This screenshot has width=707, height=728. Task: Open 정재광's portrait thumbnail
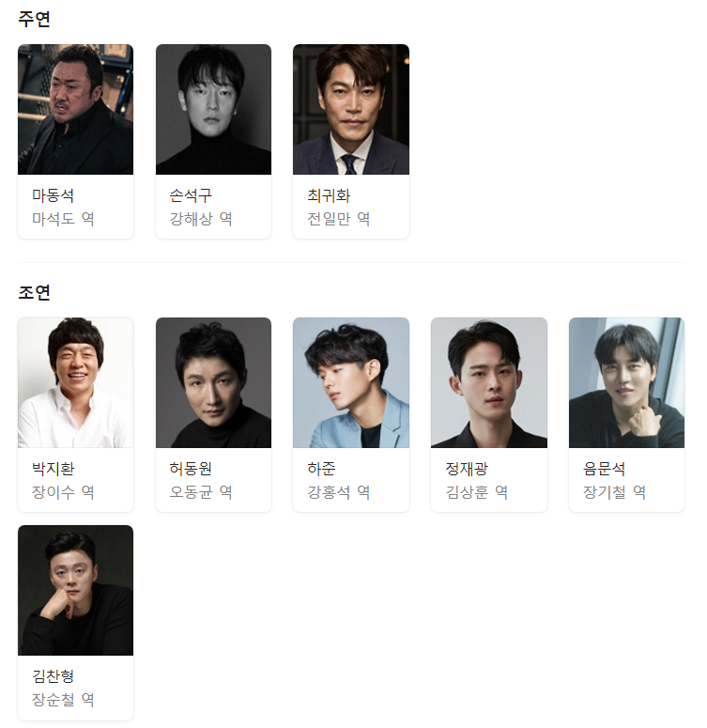point(489,383)
